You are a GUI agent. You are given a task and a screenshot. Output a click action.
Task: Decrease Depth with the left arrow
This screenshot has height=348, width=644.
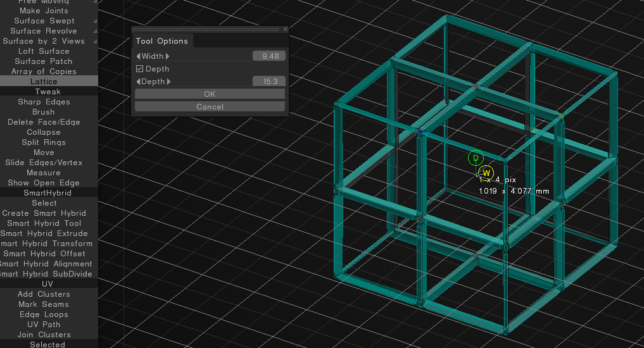click(138, 82)
